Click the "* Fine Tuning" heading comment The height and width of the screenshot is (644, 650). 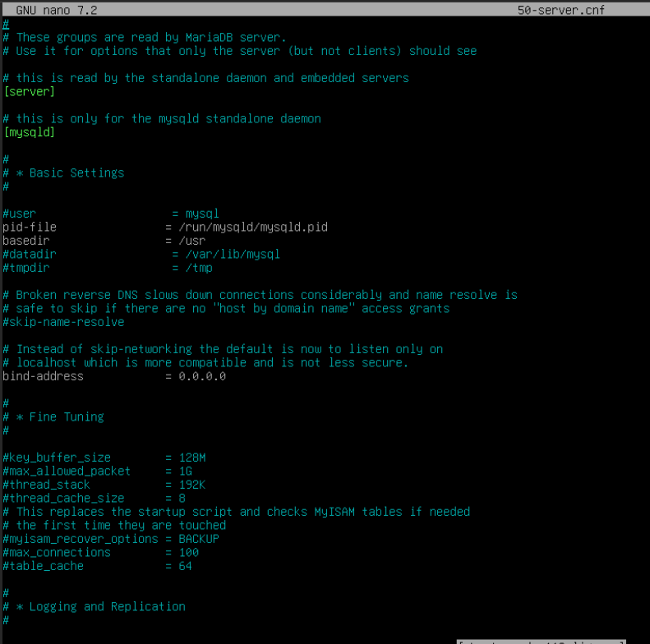click(53, 417)
